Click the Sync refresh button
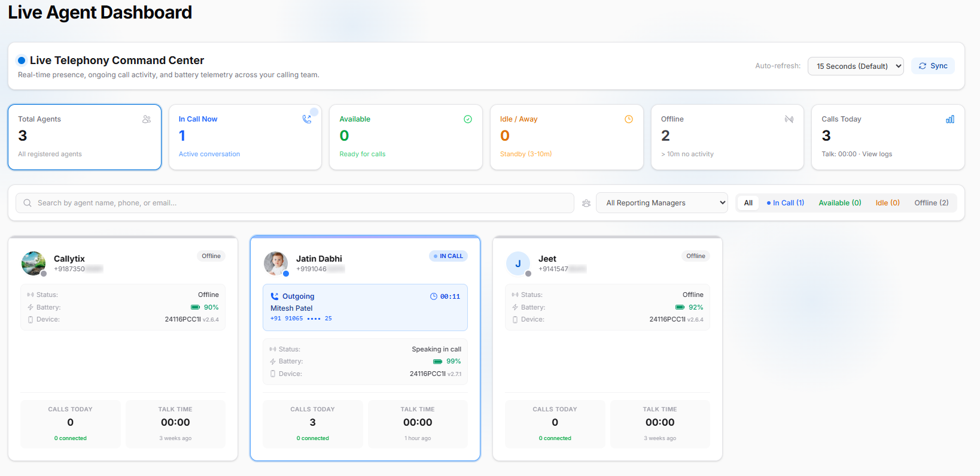980x476 pixels. tap(933, 66)
